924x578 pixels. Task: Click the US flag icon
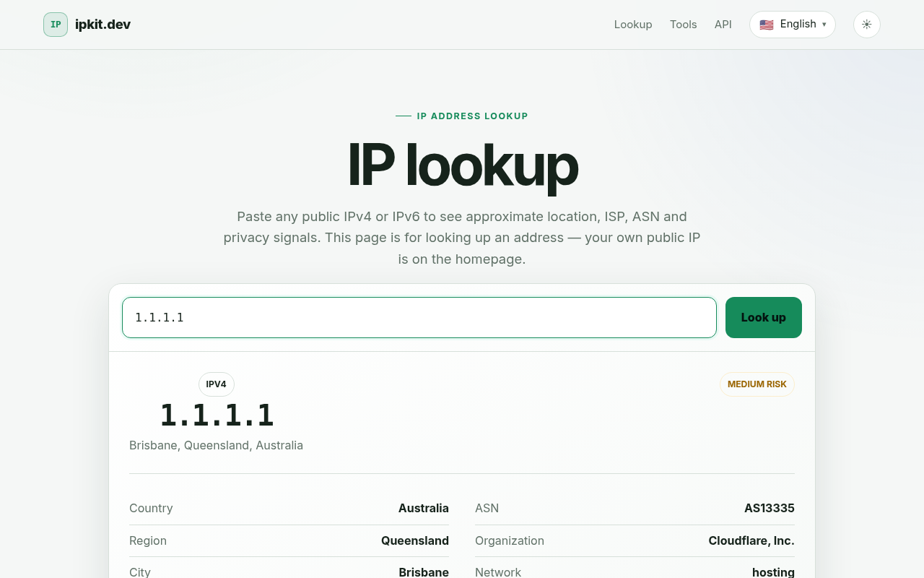[x=767, y=25]
